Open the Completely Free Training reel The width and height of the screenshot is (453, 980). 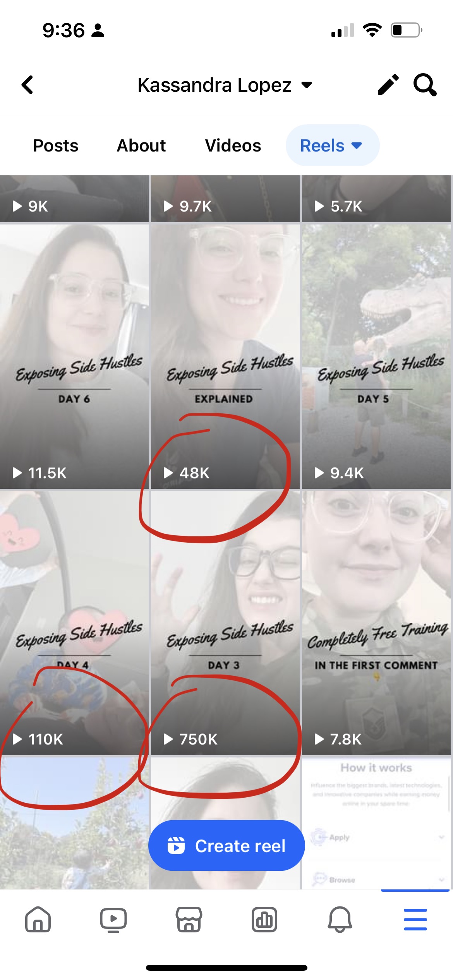[x=376, y=622]
